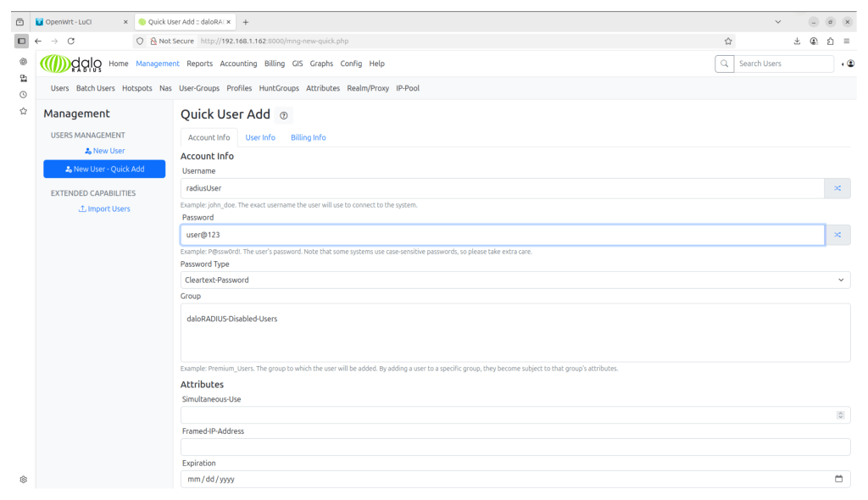Viewport: 868px width, 500px height.
Task: Open the user account menu in navbar
Action: point(849,64)
